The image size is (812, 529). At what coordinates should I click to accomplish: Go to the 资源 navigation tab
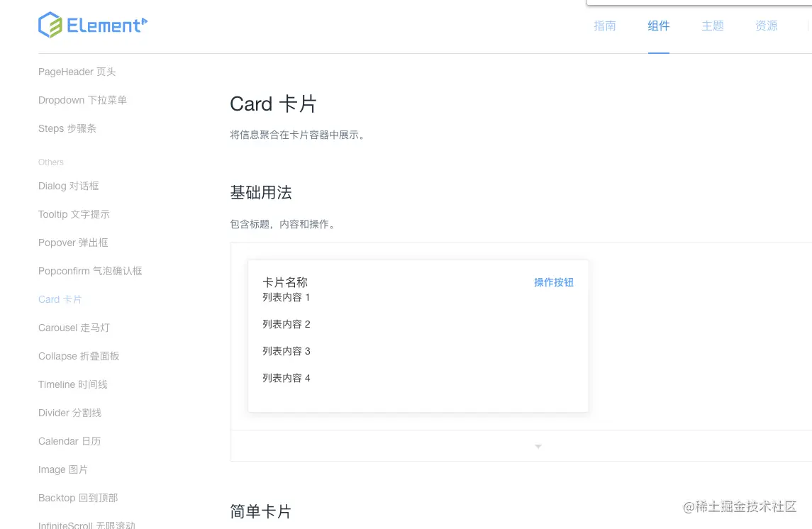tap(767, 26)
